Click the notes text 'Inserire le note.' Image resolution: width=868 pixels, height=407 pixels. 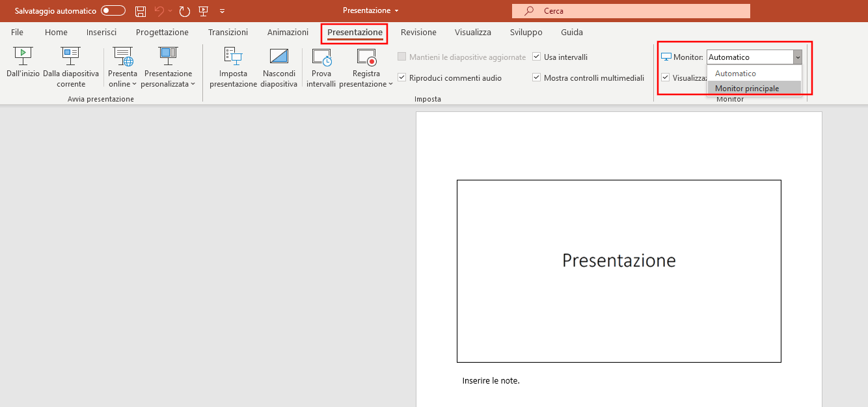(x=491, y=381)
